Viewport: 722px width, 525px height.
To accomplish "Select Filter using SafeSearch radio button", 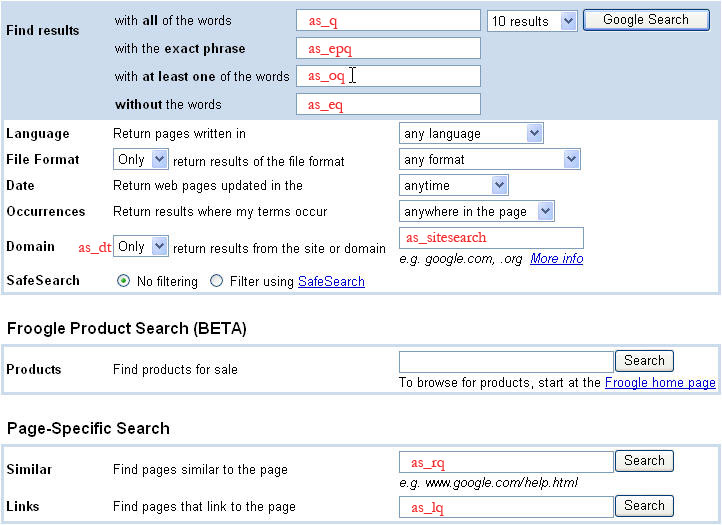I will point(217,282).
